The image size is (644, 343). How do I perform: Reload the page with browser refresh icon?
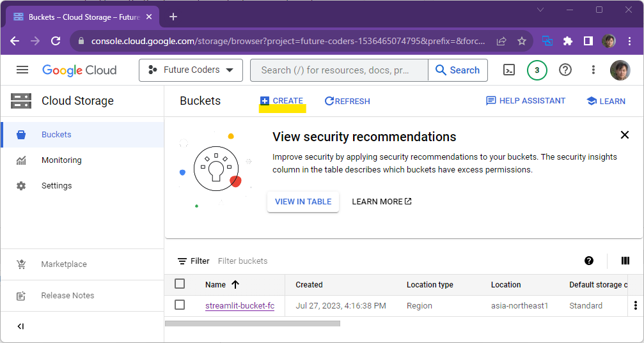click(56, 41)
